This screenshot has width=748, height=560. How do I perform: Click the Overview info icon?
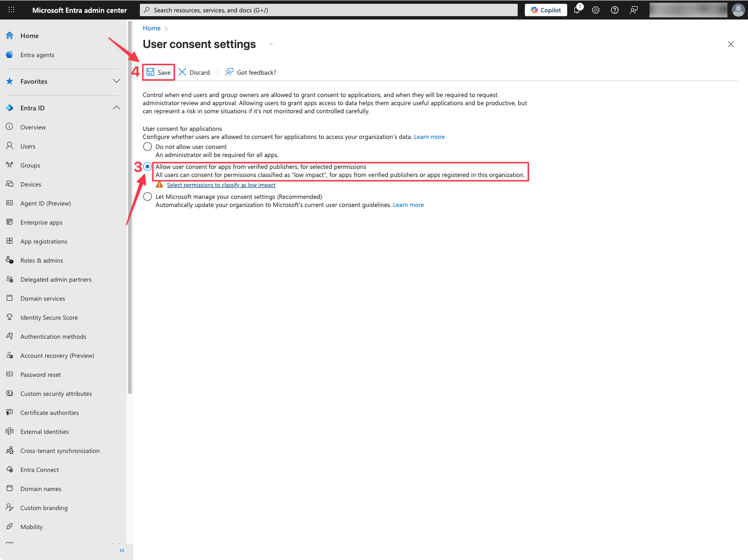click(x=10, y=127)
